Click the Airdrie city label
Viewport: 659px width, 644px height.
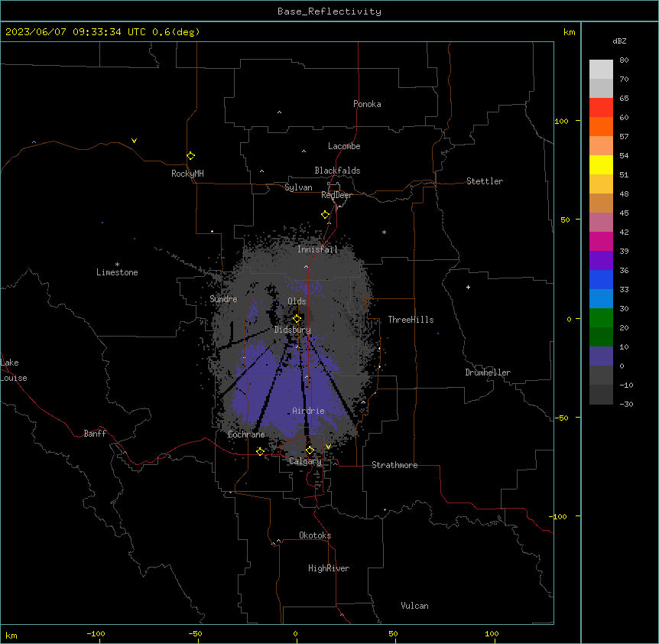(308, 411)
